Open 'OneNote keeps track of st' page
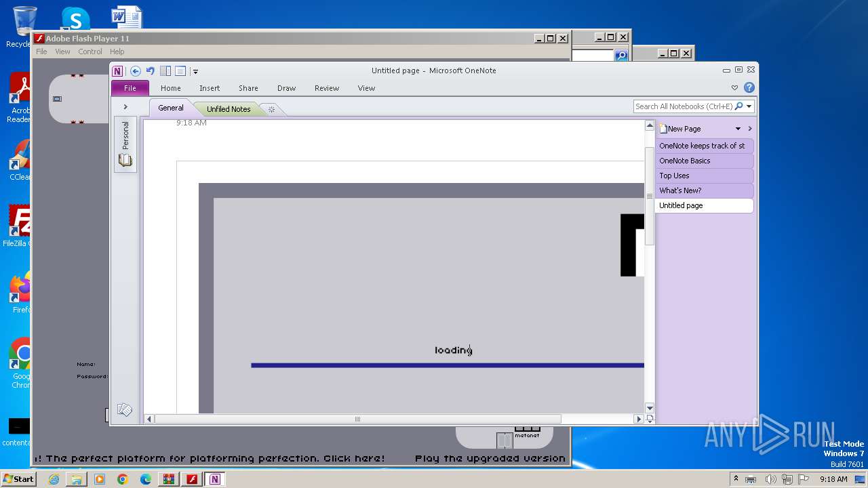The height and width of the screenshot is (488, 868). [x=704, y=146]
